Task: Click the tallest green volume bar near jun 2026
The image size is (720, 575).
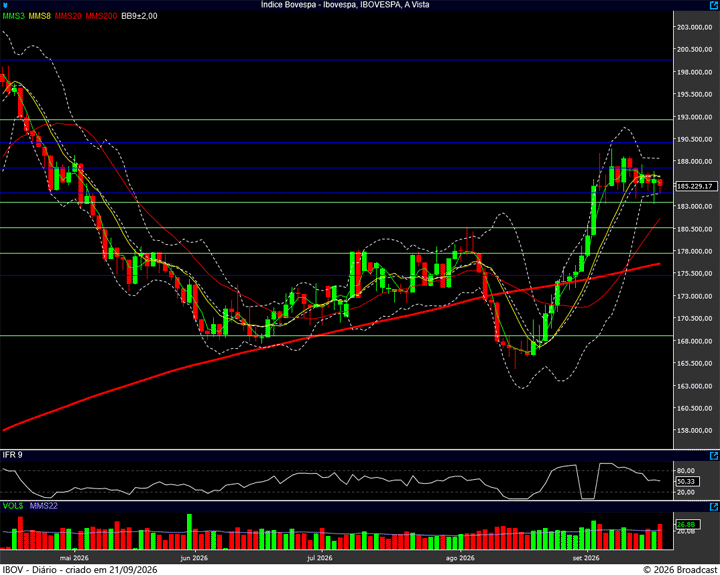Action: pyautogui.click(x=189, y=531)
